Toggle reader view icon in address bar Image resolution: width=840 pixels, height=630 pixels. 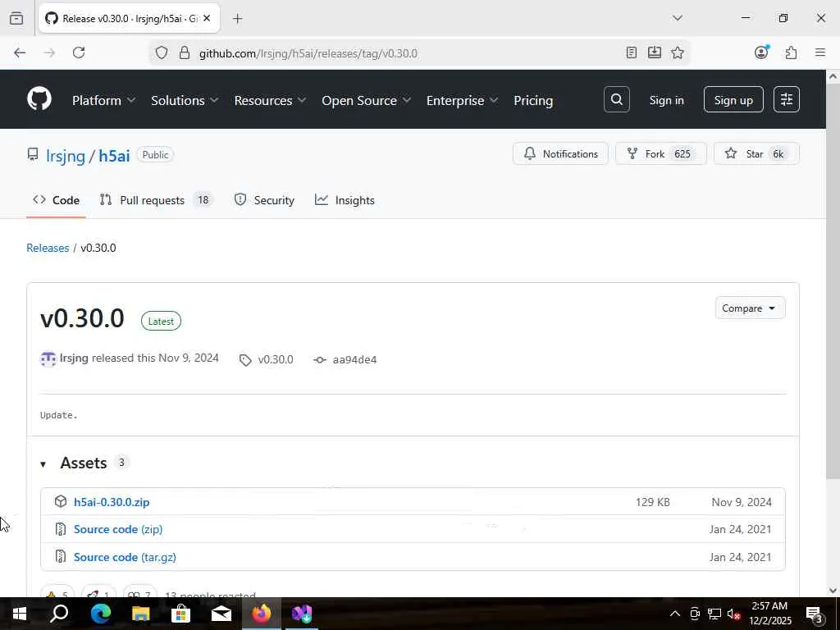(632, 52)
